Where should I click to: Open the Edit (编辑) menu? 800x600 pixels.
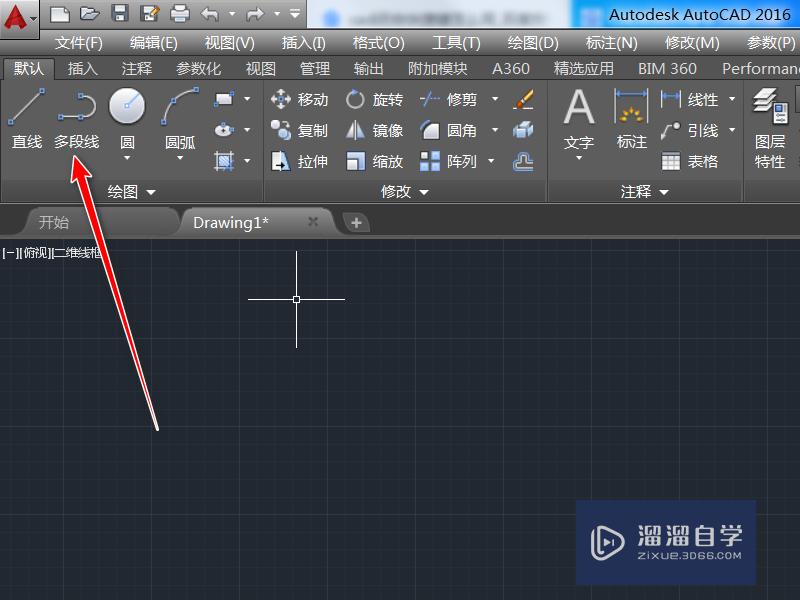[154, 43]
